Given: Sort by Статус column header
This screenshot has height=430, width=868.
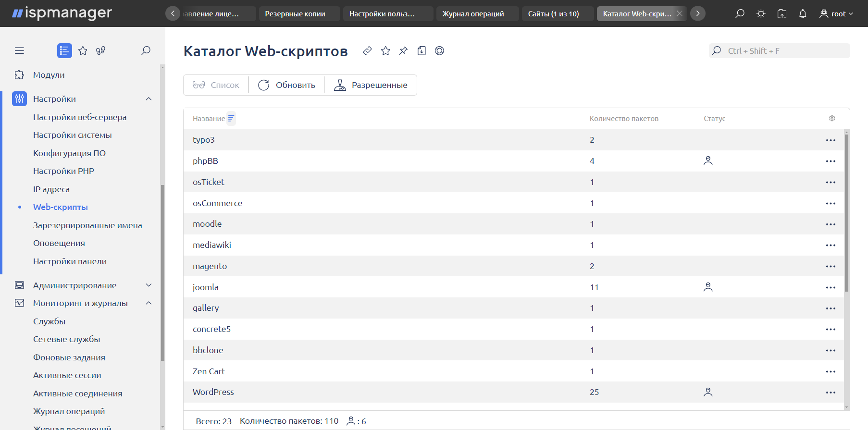Looking at the screenshot, I should tap(715, 119).
